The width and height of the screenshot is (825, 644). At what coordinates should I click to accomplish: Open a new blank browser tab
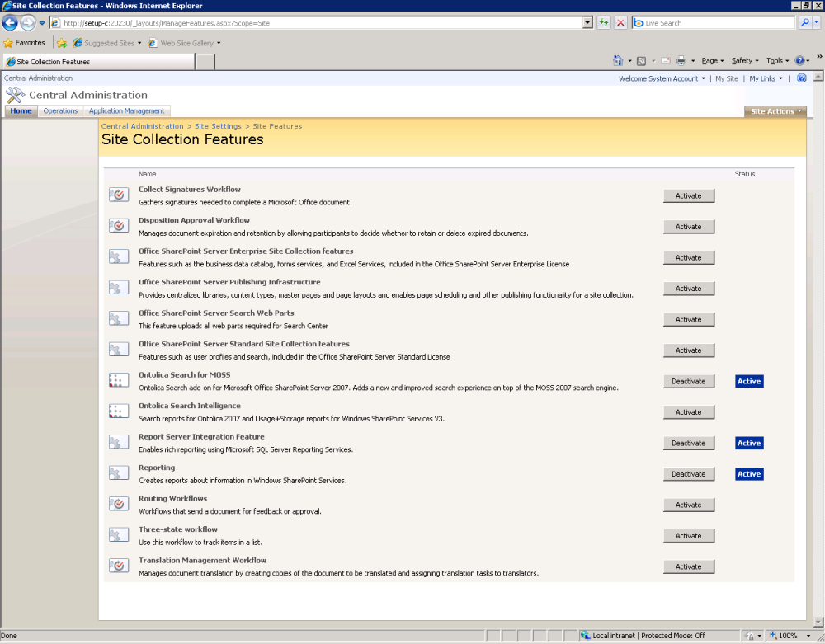205,62
